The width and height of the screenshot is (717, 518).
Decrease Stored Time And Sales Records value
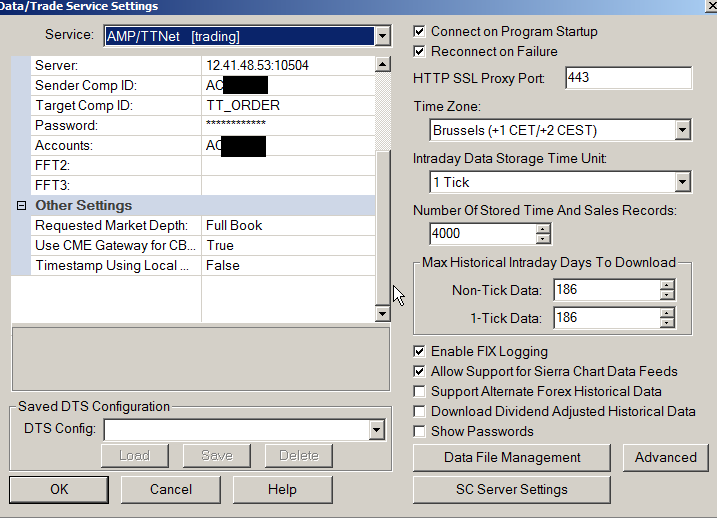pos(543,239)
